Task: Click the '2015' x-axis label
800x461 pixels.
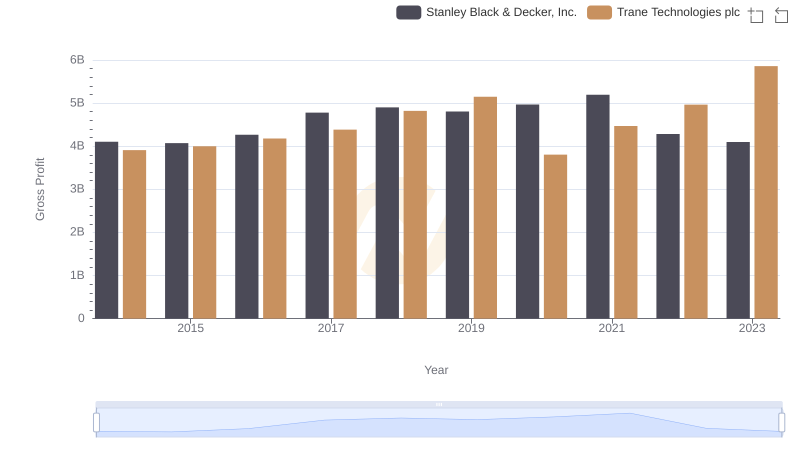Action: (191, 328)
